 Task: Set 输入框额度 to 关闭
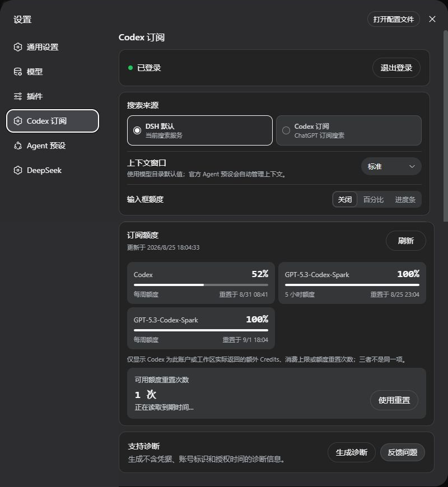[345, 199]
